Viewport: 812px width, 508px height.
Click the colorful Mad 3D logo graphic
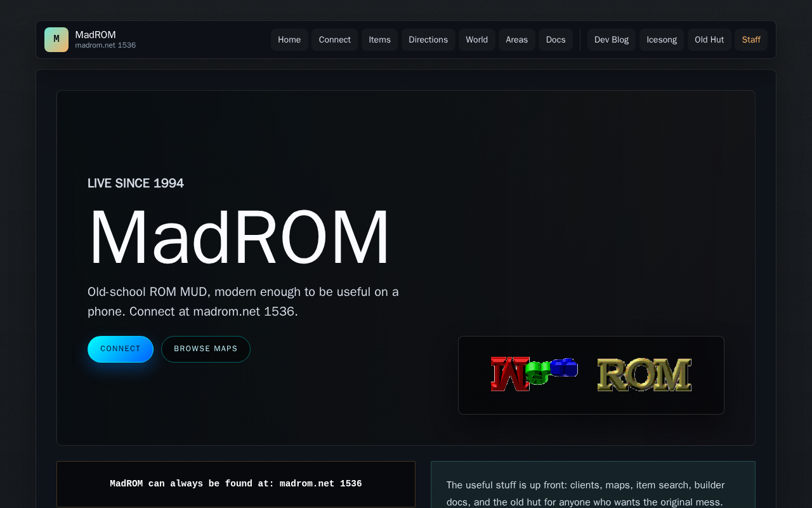(534, 374)
